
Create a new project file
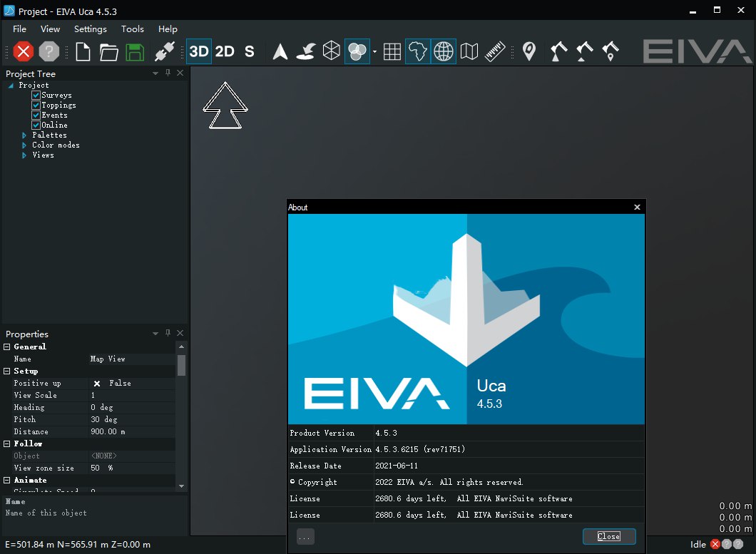[x=83, y=51]
